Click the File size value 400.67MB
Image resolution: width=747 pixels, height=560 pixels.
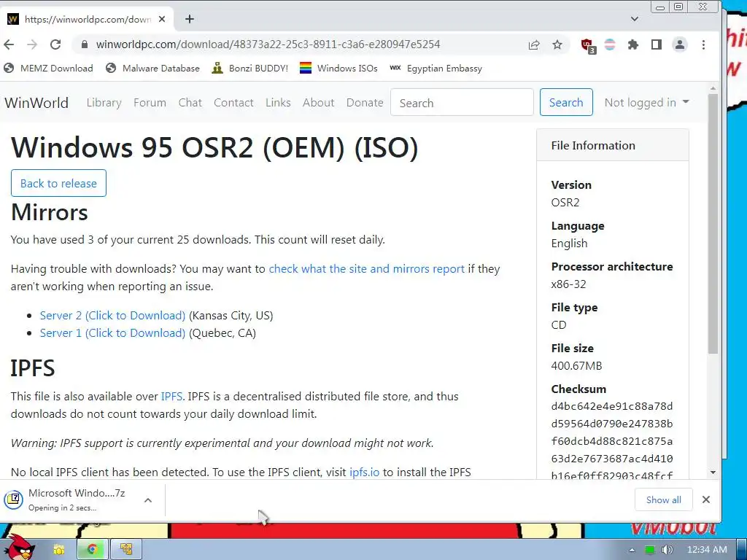(x=576, y=366)
